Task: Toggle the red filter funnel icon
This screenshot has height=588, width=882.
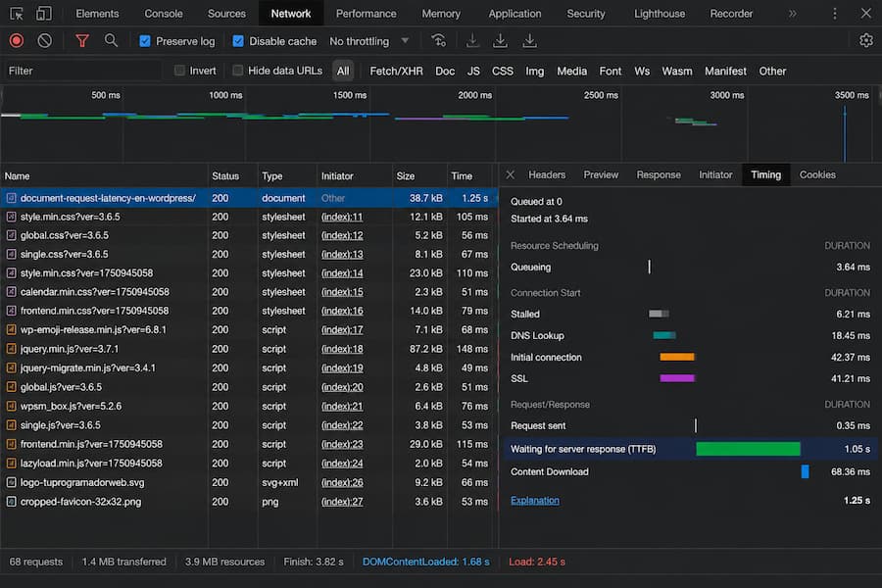Action: coord(82,40)
